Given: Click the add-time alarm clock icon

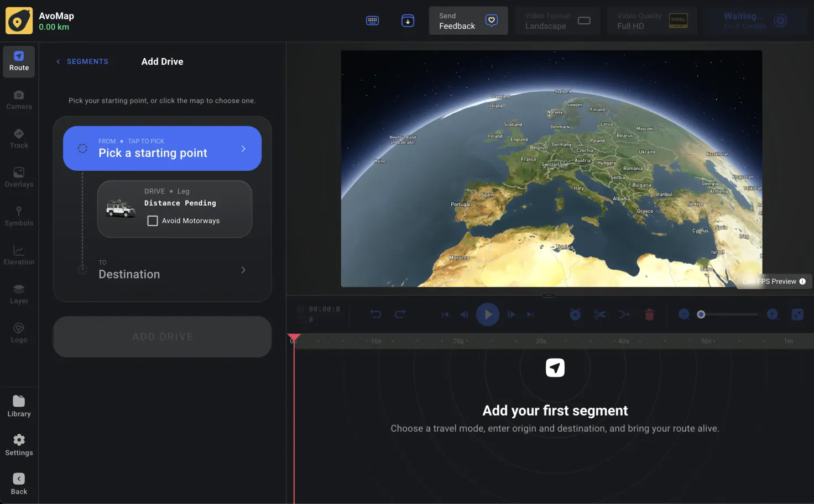Looking at the screenshot, I should [575, 314].
